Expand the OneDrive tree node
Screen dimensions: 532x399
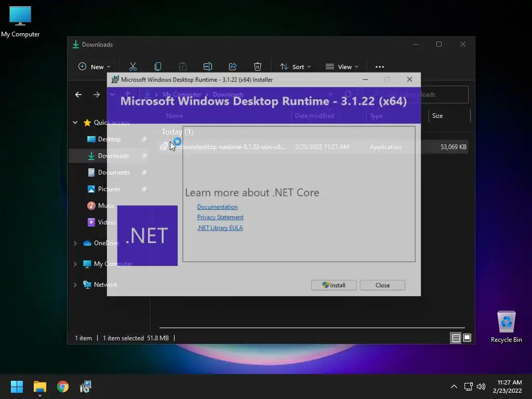pos(75,243)
